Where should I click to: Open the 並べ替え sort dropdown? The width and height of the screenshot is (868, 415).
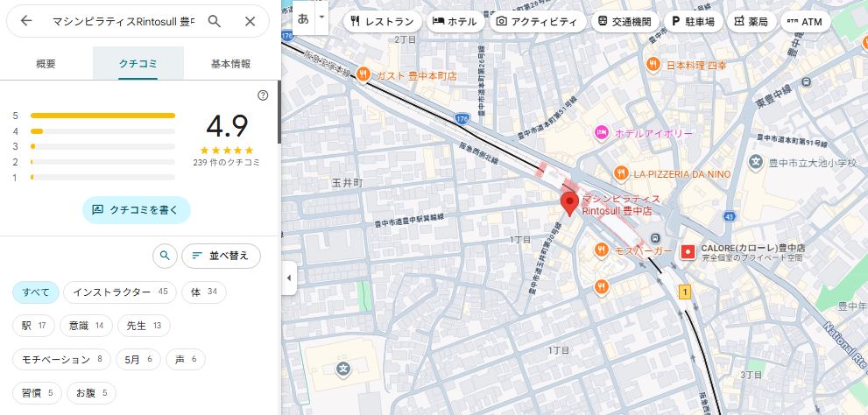(221, 256)
